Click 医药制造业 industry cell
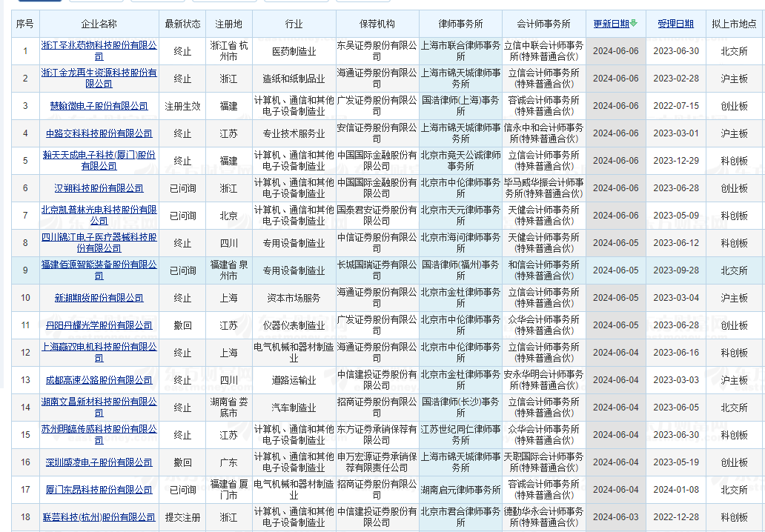The height and width of the screenshot is (532, 765). (294, 50)
